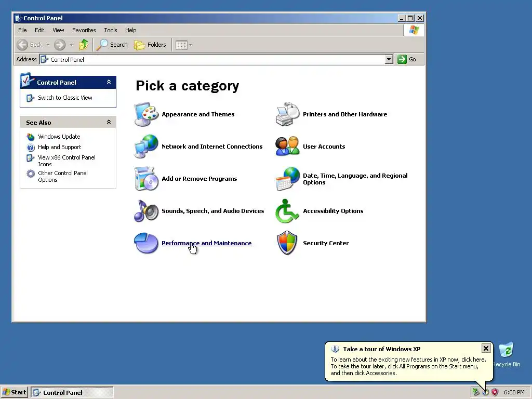Viewport: 532px width, 399px height.
Task: Click the Go button next to the Address bar
Action: coord(407,59)
